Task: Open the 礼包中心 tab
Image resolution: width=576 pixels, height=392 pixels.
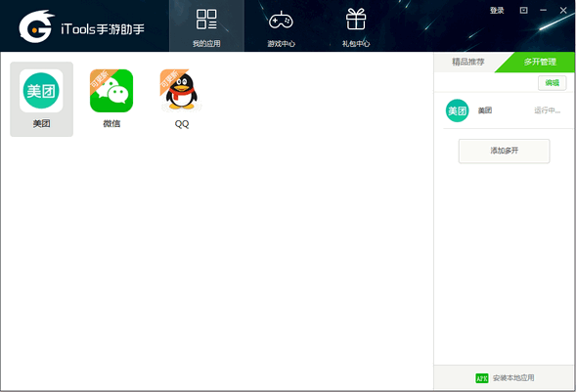Action: coord(356,27)
